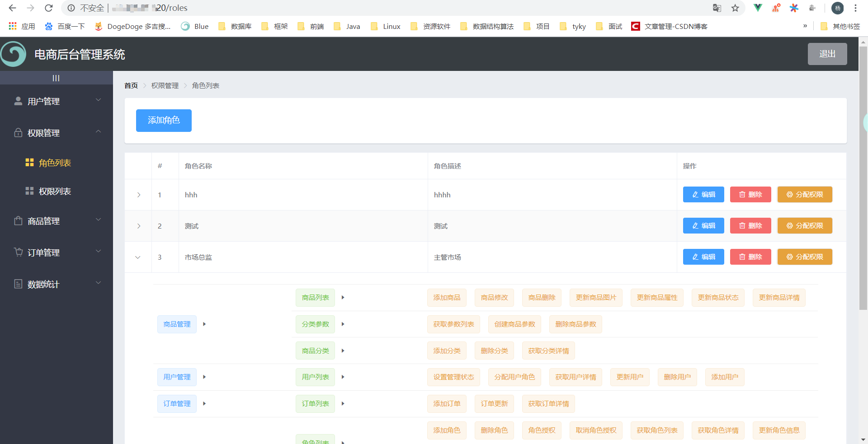This screenshot has height=444, width=868.
Task: Collapse the 权限管理 sidebar menu
Action: click(x=57, y=133)
